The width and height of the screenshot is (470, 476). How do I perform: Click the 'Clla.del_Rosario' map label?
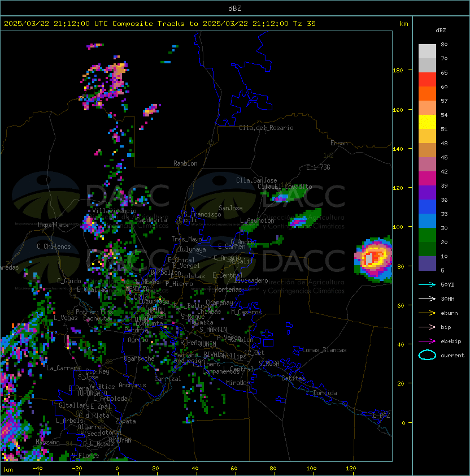[266, 128]
